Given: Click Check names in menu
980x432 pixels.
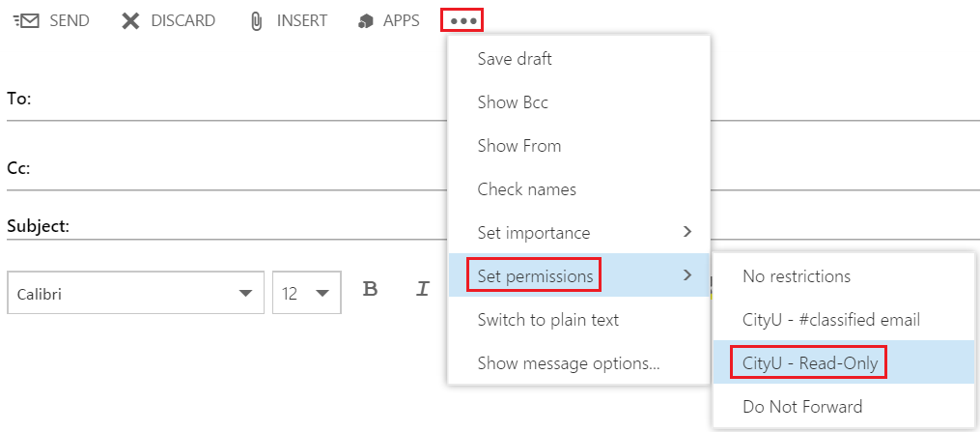Looking at the screenshot, I should pos(526,189).
